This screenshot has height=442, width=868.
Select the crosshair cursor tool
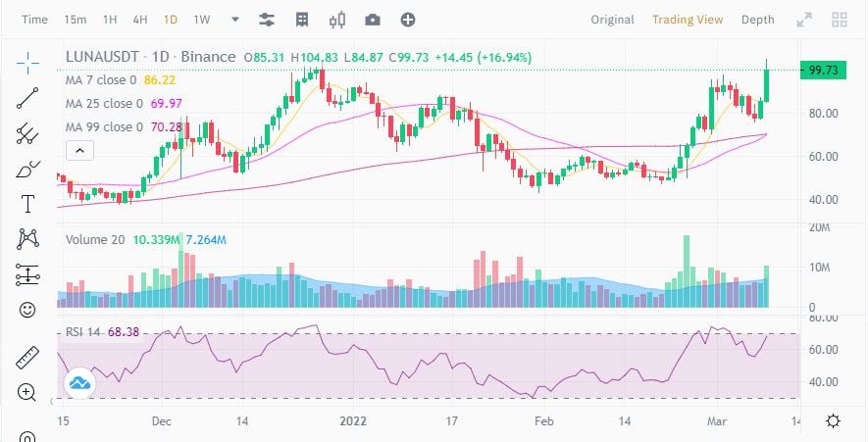coord(27,63)
